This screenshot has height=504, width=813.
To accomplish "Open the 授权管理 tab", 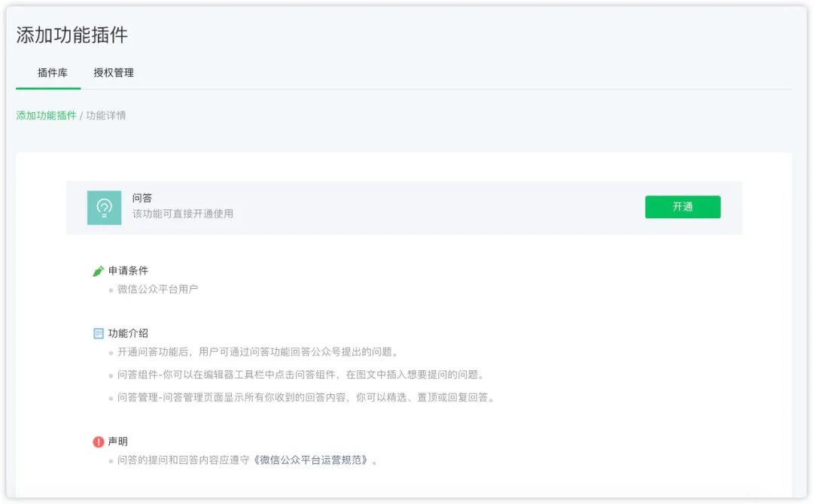I will (x=114, y=73).
